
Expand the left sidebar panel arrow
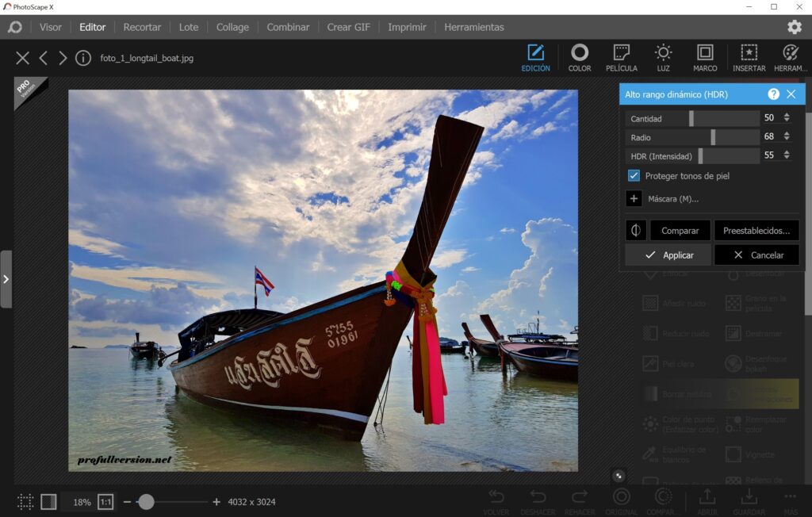point(6,278)
